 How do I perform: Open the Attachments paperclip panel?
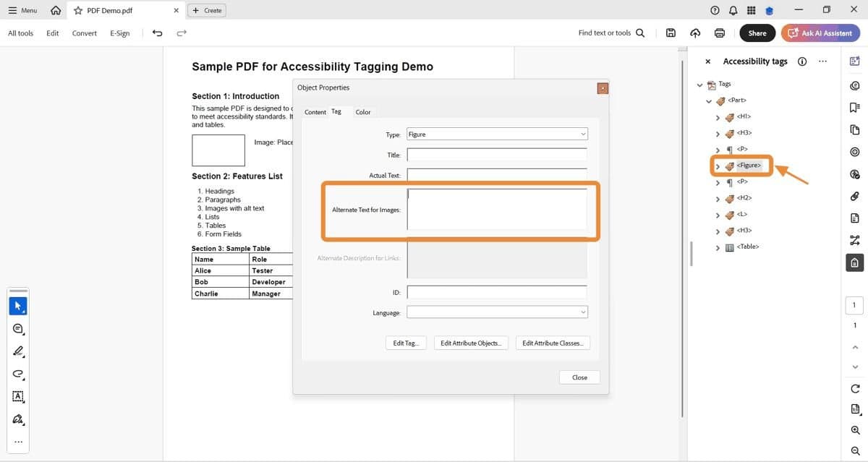854,196
